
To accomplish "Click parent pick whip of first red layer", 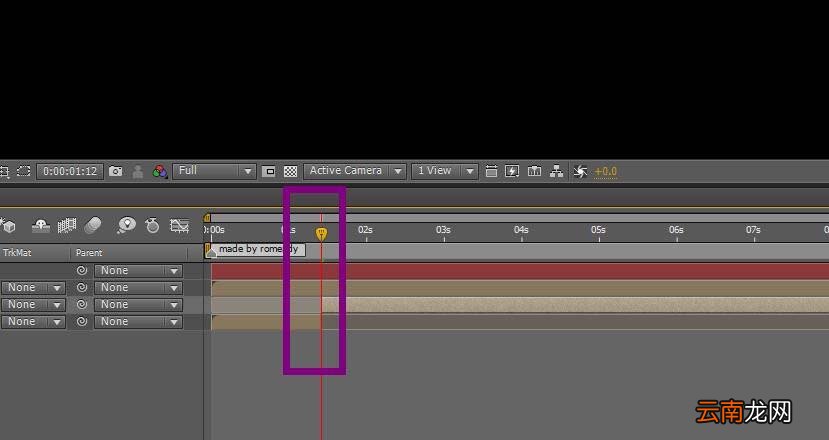I will click(81, 270).
